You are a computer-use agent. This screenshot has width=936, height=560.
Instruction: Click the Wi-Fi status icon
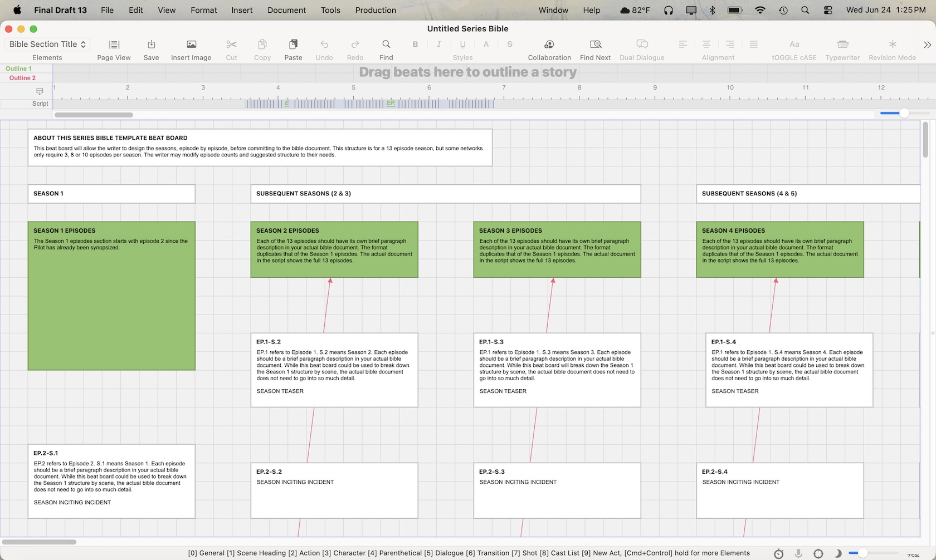(x=760, y=10)
